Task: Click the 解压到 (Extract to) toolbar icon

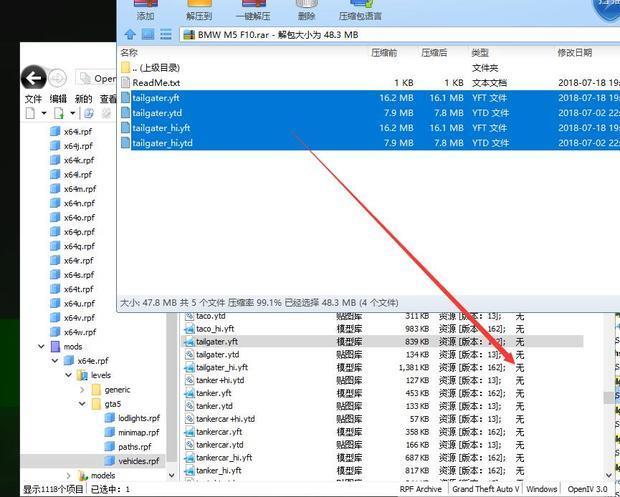Action: [198, 10]
